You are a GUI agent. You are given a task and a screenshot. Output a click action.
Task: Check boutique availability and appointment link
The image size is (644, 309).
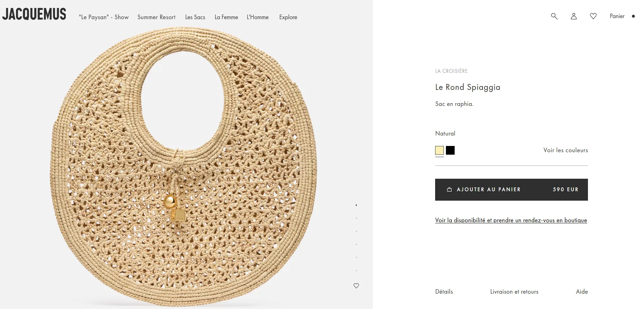pyautogui.click(x=511, y=220)
